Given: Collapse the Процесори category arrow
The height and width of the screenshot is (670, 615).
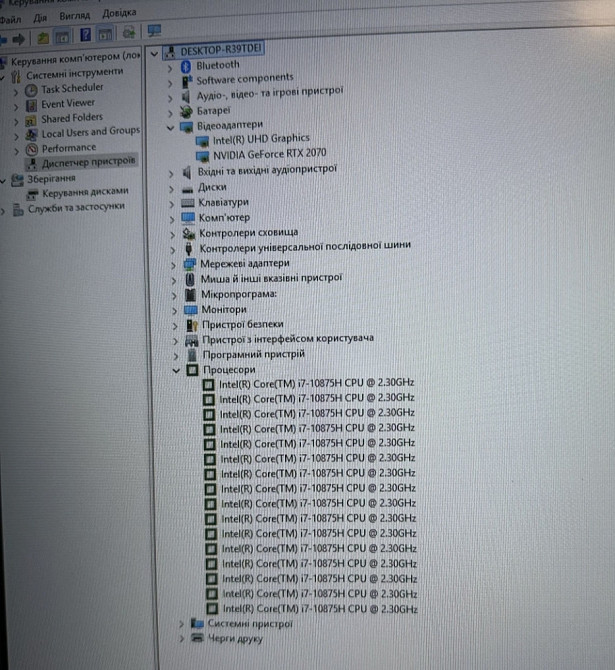Looking at the screenshot, I should click(176, 370).
